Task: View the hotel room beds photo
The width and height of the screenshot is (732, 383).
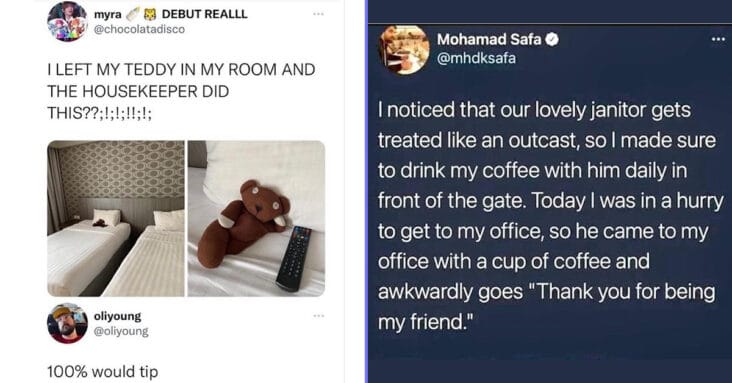Action: point(116,219)
